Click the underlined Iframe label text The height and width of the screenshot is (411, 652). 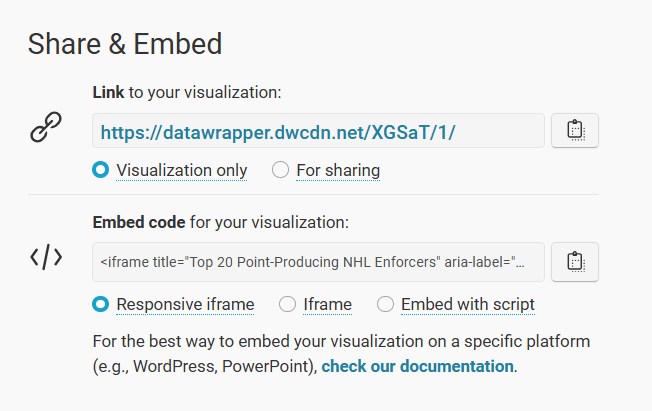[x=328, y=305]
